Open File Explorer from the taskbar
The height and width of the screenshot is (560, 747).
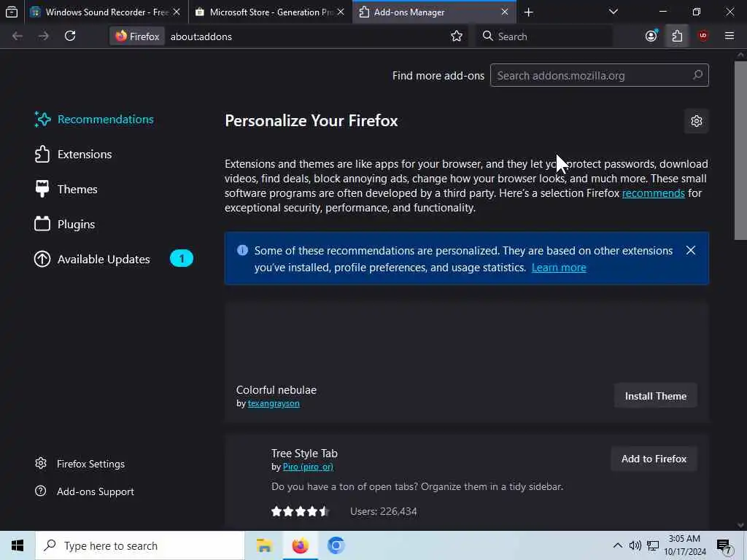(264, 545)
